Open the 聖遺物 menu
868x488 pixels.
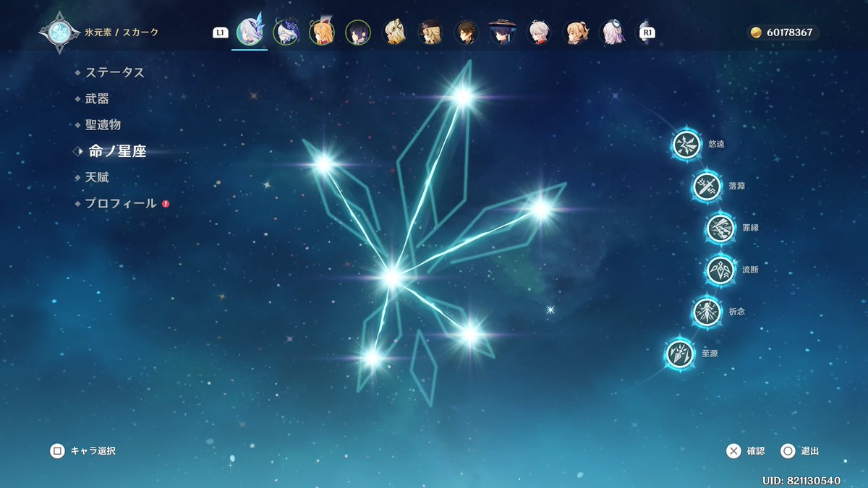[x=103, y=125]
